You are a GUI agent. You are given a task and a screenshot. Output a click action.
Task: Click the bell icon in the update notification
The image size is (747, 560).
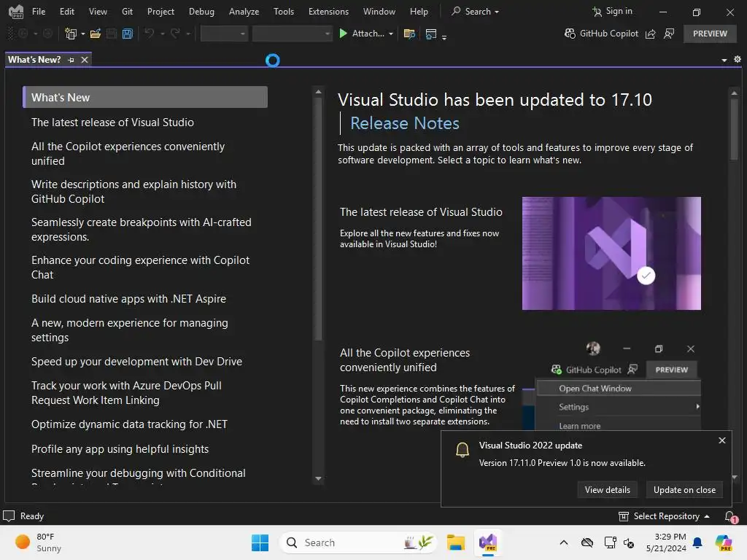(x=462, y=449)
